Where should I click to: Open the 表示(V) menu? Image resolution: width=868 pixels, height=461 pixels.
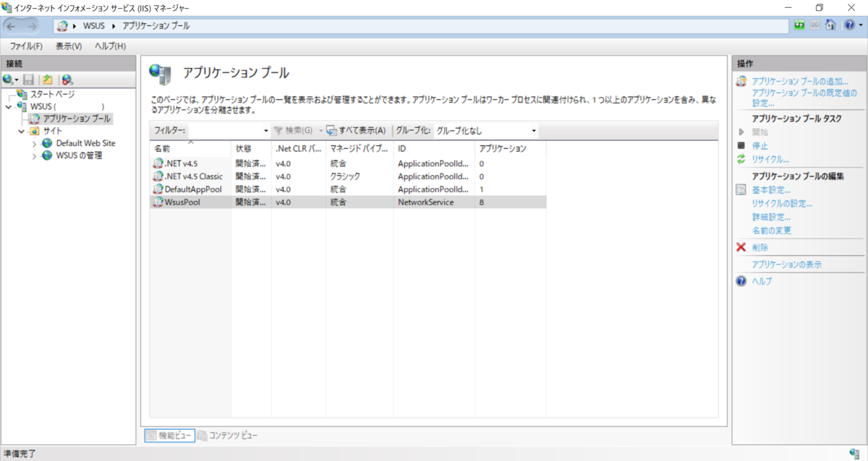coord(69,46)
